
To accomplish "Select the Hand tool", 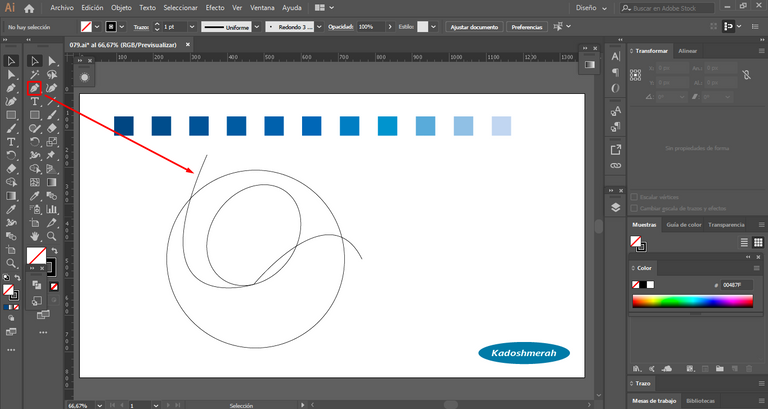I will (34, 236).
